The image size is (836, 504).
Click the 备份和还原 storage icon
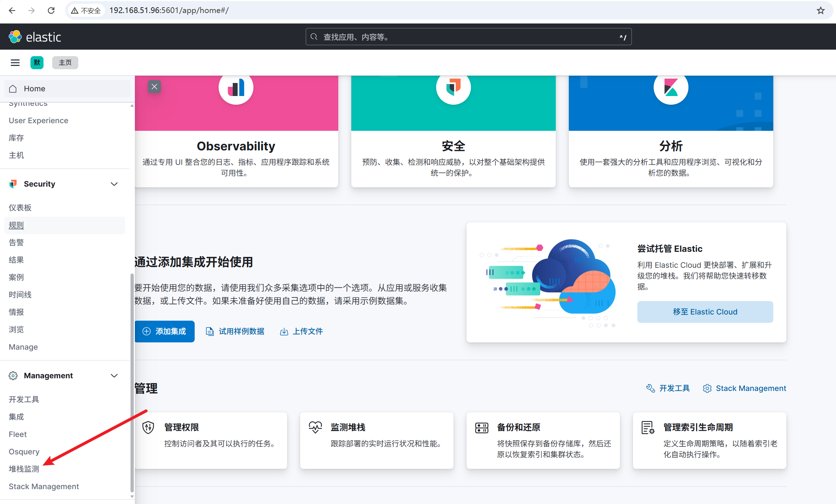click(481, 428)
